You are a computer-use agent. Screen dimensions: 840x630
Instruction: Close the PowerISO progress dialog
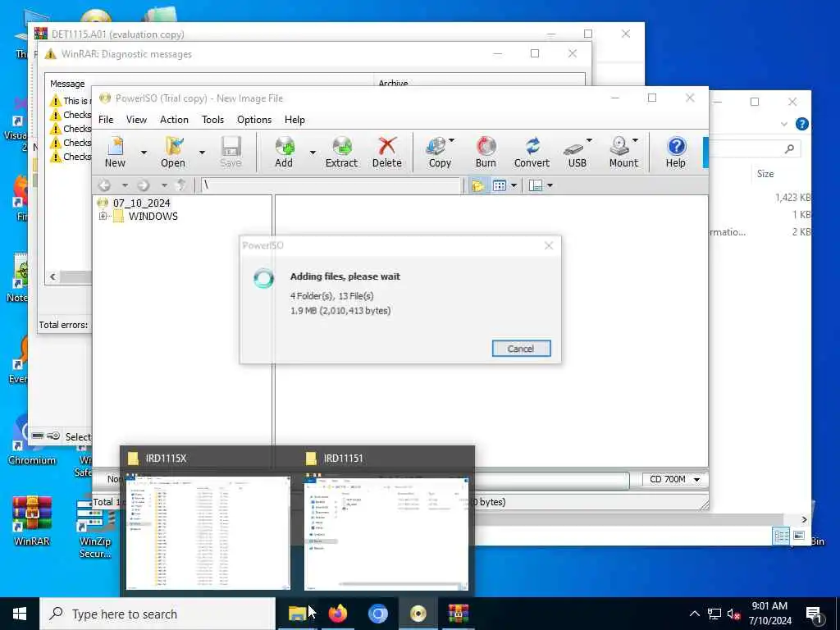click(x=549, y=245)
